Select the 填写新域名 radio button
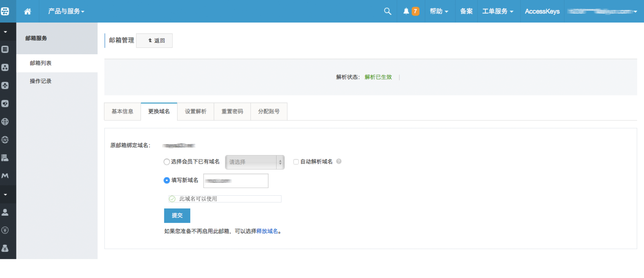 click(x=167, y=180)
